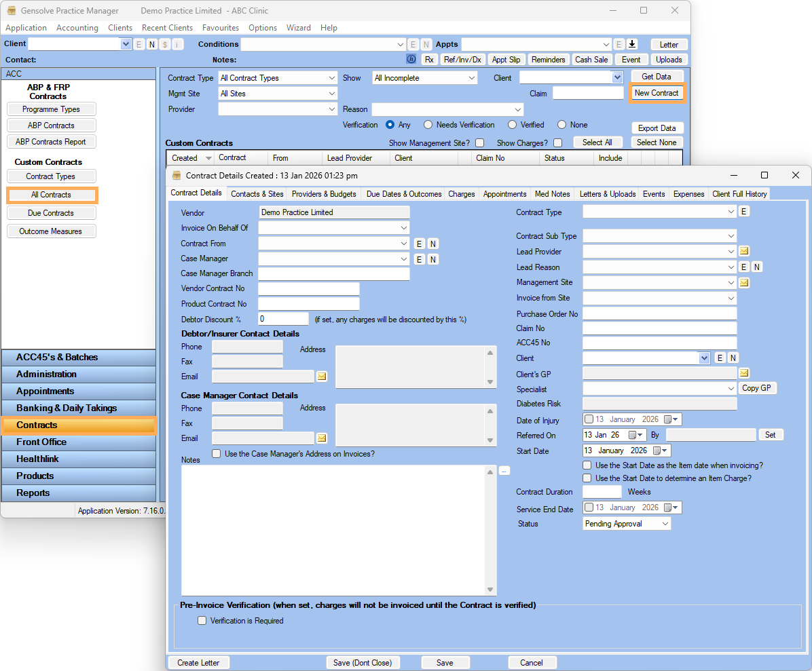
Task: Open the Referred On calendar picker
Action: (x=636, y=435)
